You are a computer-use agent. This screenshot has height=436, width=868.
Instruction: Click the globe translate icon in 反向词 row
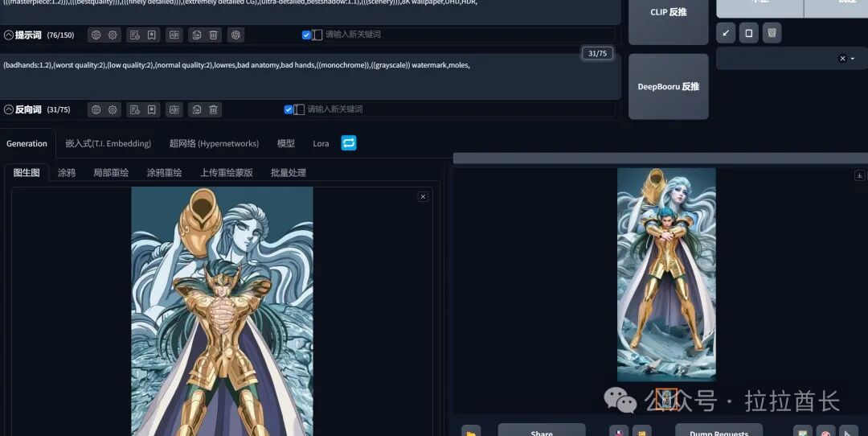pos(96,109)
